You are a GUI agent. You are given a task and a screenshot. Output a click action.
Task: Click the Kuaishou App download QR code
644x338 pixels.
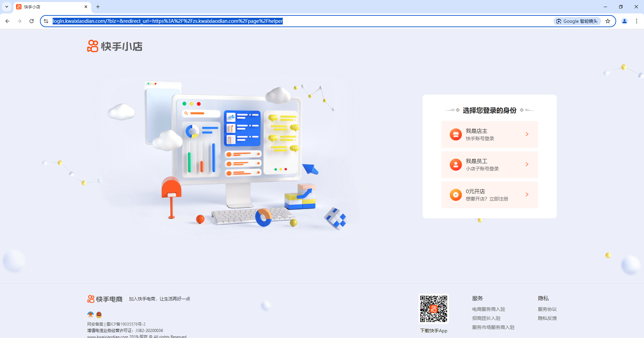[x=434, y=309]
